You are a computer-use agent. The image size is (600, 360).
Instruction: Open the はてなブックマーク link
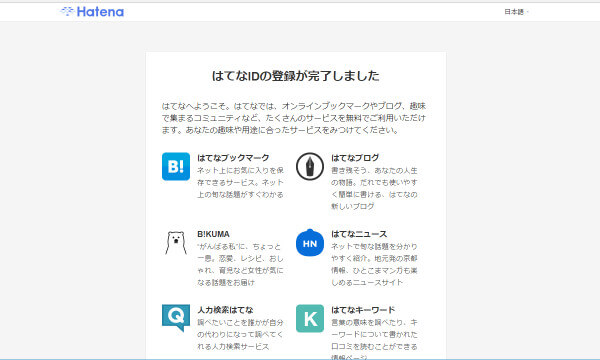pos(233,158)
